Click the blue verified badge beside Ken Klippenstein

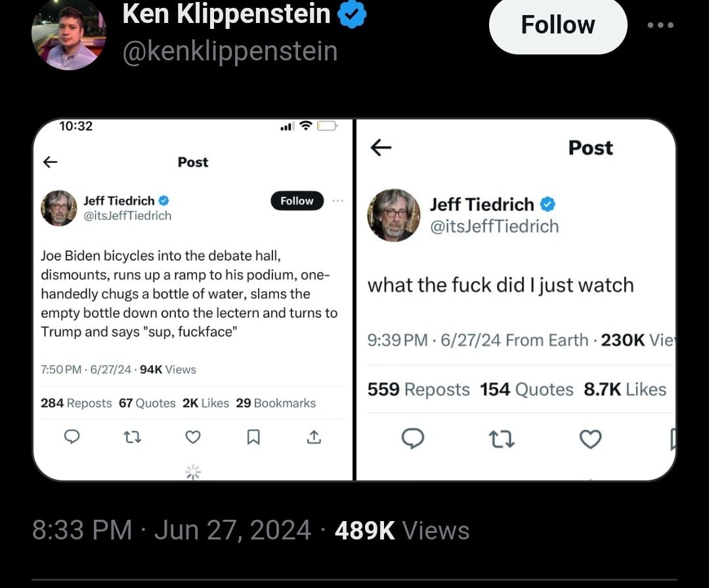(352, 14)
